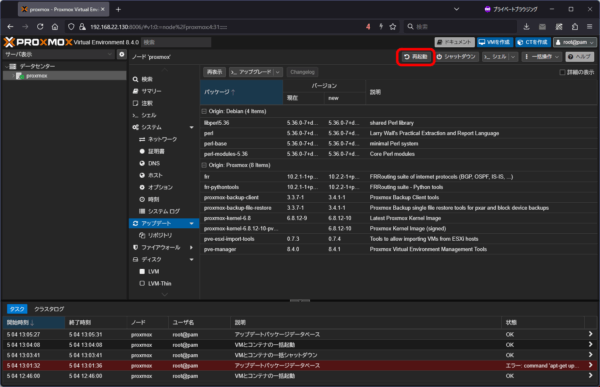Bookmark this page with star icon

393,26
